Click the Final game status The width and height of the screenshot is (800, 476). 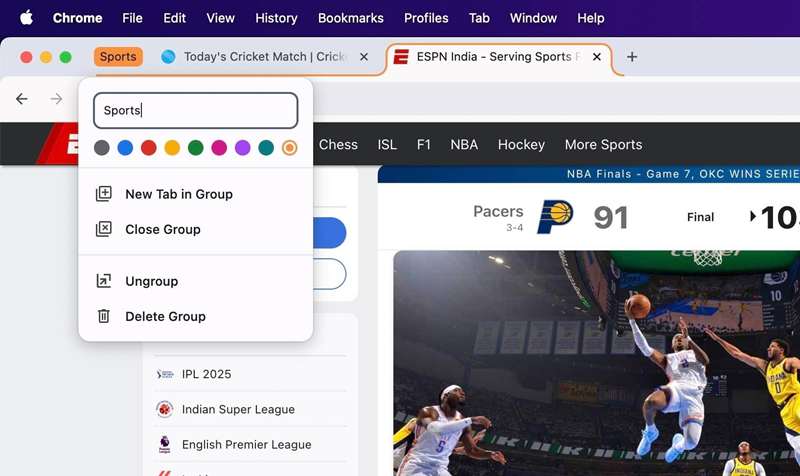pyautogui.click(x=700, y=217)
